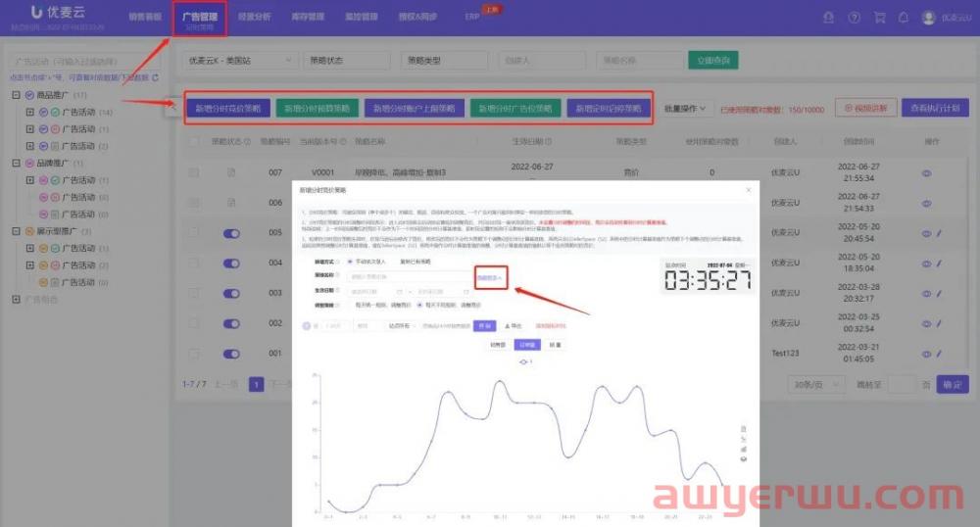Open the 销售看板 top navigation tab
The image size is (980, 527).
145,17
